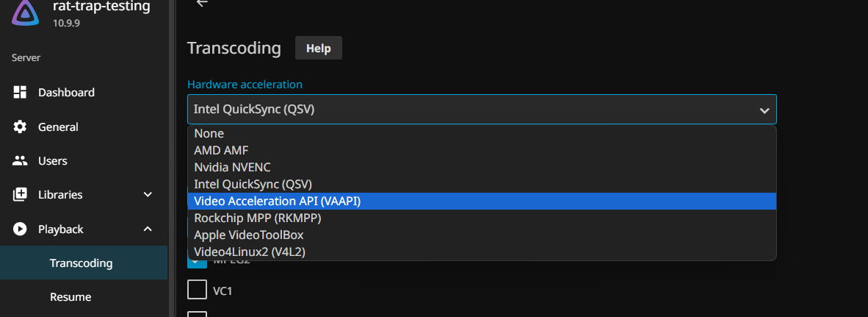The image size is (868, 317).
Task: Select Nvidia NVENC option
Action: tap(232, 167)
